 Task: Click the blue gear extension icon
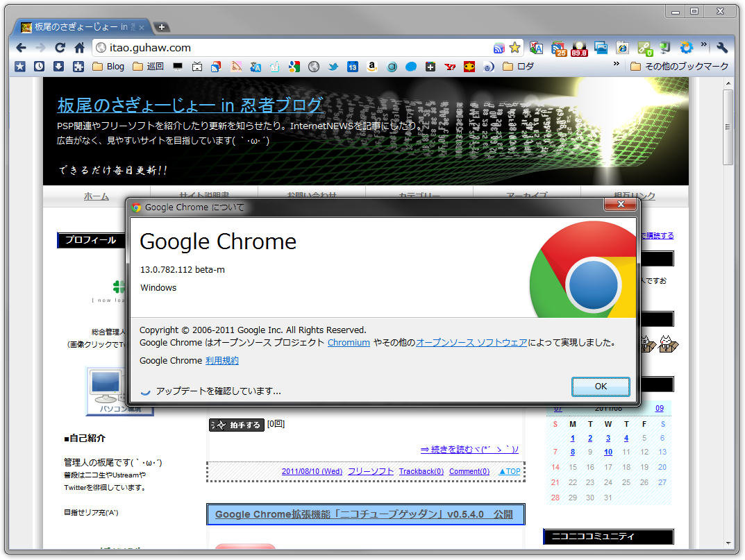[686, 47]
